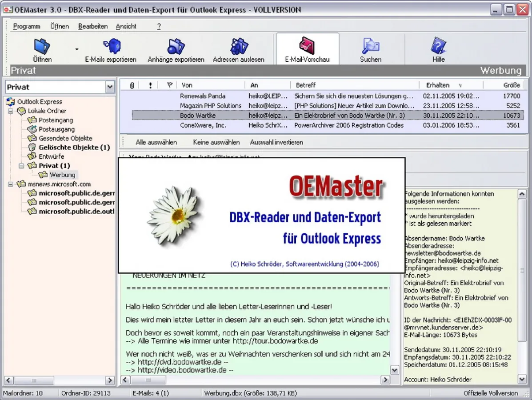This screenshot has width=532, height=400.
Task: Click the E-Mails exportieren toolbar icon
Action: click(x=111, y=46)
